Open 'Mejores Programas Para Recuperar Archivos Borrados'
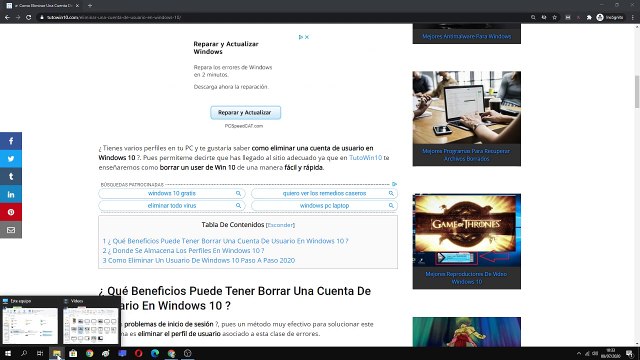640x360 pixels. (467, 155)
